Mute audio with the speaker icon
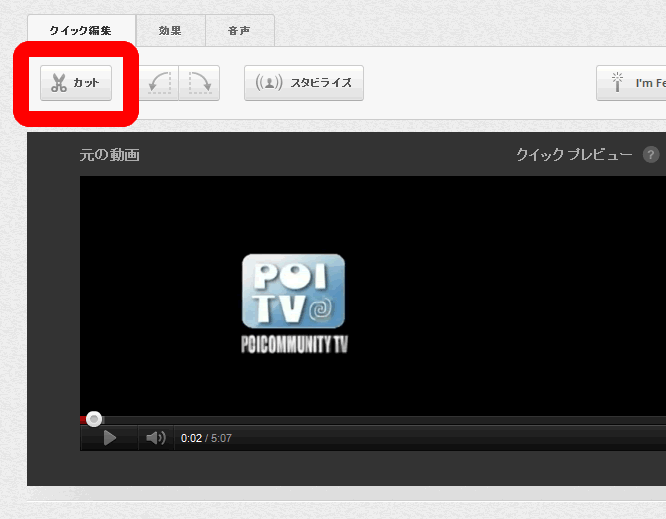This screenshot has height=519, width=666. pyautogui.click(x=156, y=438)
